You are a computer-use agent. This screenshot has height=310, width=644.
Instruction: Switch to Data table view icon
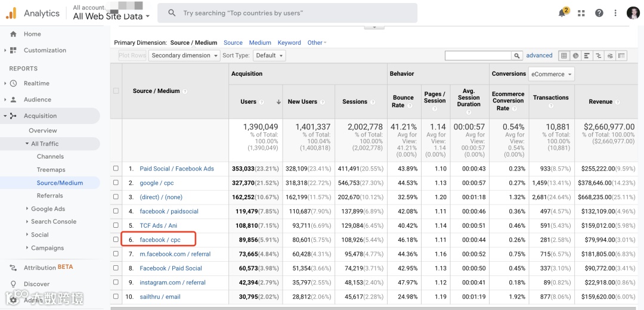[564, 55]
